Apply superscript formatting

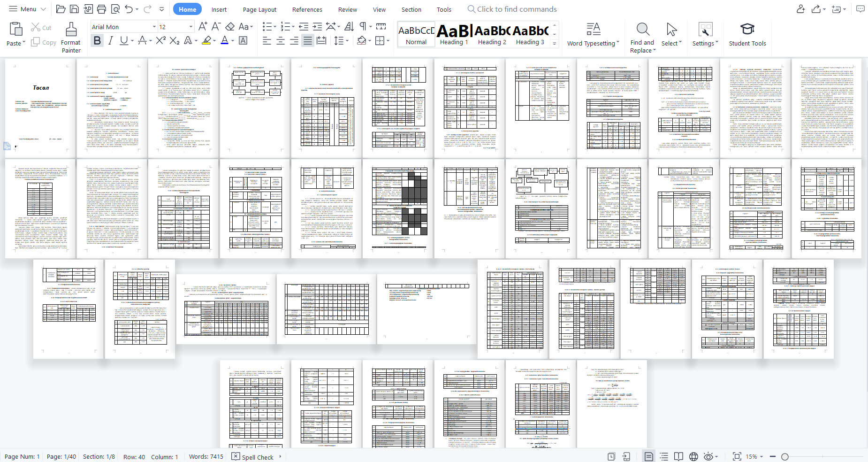pos(160,40)
